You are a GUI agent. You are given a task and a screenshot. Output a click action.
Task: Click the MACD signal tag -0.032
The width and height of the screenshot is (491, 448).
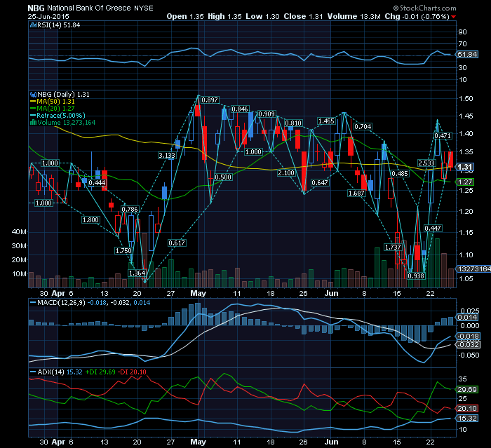click(x=468, y=345)
